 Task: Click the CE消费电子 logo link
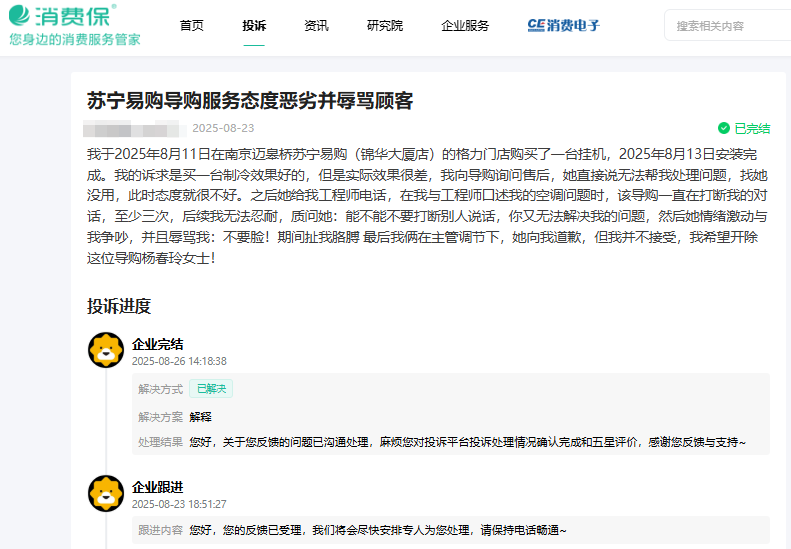point(563,25)
